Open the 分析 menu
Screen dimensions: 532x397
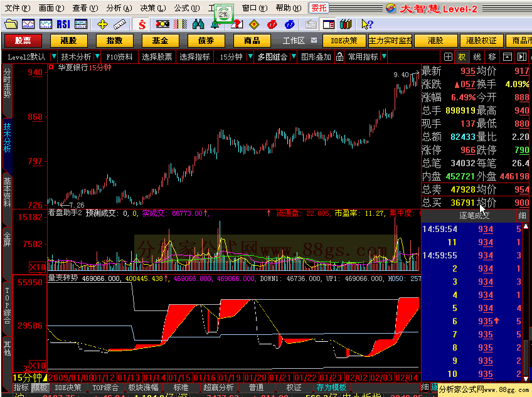pyautogui.click(x=119, y=8)
